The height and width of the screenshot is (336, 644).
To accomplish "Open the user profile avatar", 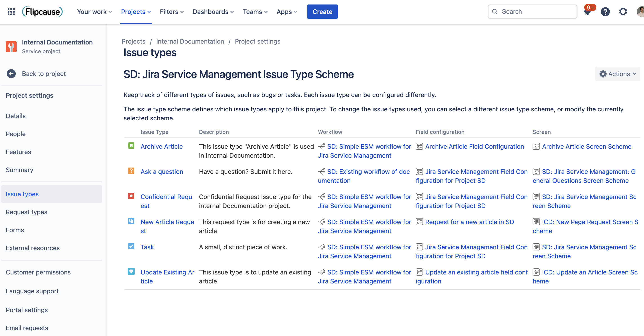I will tap(640, 12).
